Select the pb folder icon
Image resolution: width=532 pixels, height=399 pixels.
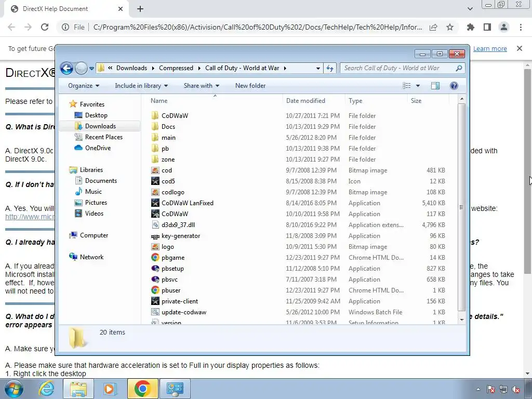click(155, 148)
